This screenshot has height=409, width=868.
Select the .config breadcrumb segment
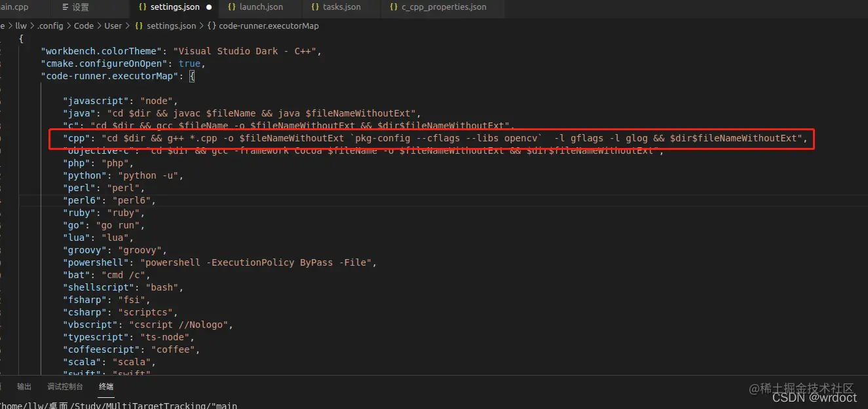click(50, 26)
